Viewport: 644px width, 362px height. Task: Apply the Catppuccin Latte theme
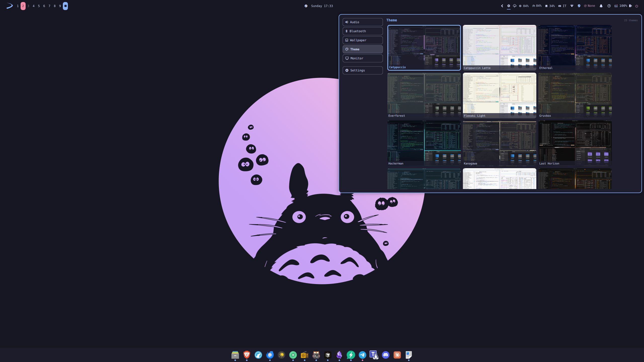tap(499, 48)
